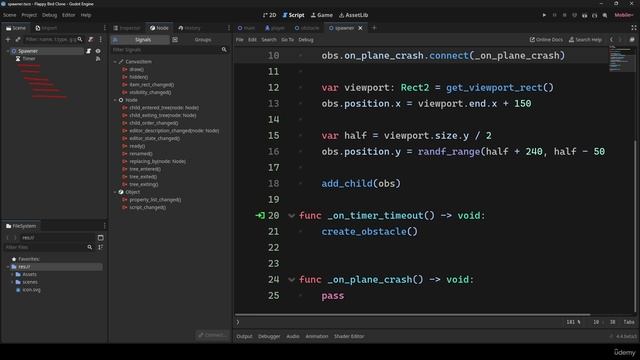Image resolution: width=640 pixels, height=360 pixels.
Task: Switch to the Inspector tab
Action: 127,28
